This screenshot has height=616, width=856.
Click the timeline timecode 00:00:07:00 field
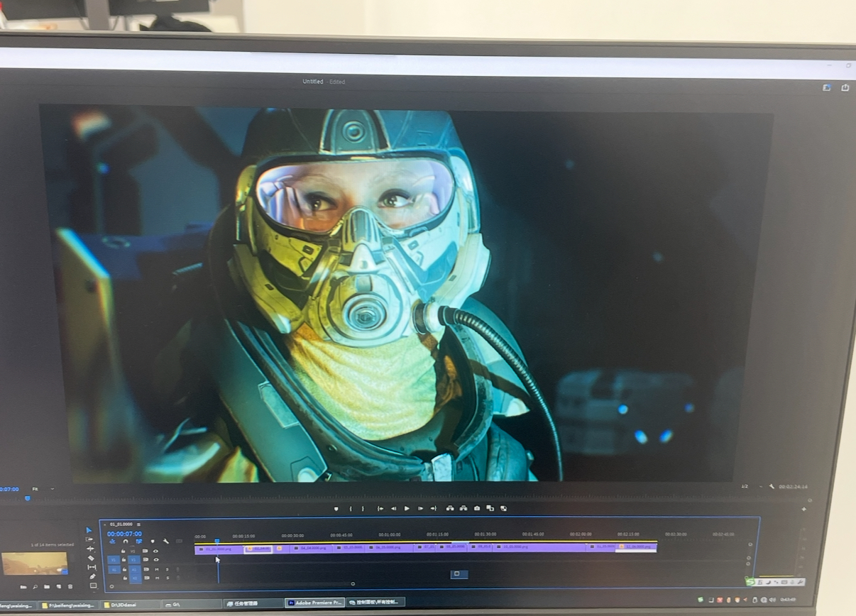click(124, 534)
